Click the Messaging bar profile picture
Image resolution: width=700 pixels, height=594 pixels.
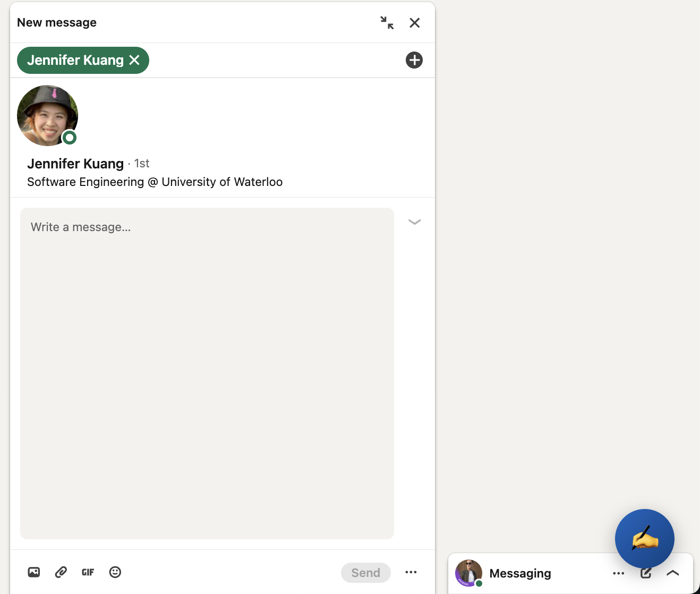(x=468, y=573)
